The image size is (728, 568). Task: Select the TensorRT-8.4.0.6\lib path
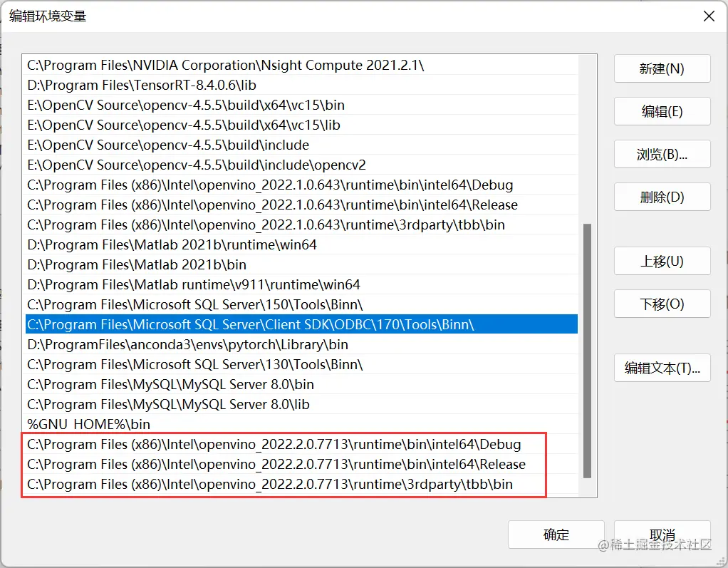click(x=302, y=85)
